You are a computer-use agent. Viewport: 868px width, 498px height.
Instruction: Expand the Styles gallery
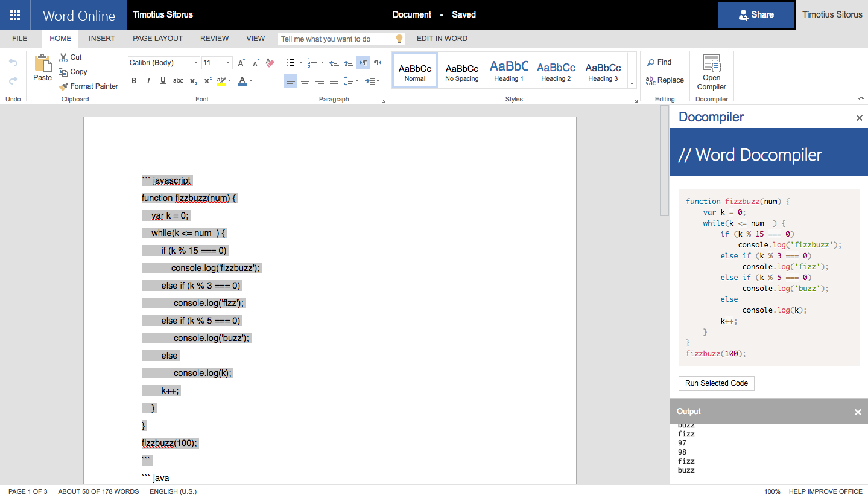coord(632,84)
